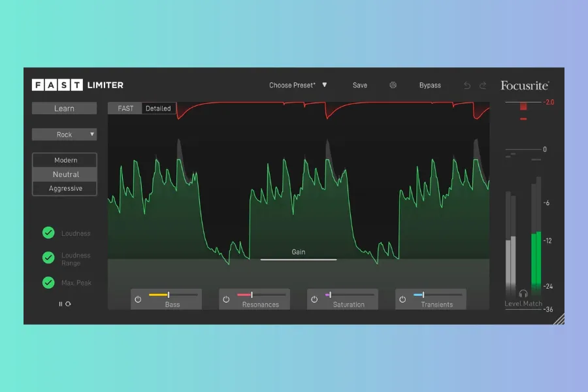Click the Loudness Range green checkmark

(48, 258)
